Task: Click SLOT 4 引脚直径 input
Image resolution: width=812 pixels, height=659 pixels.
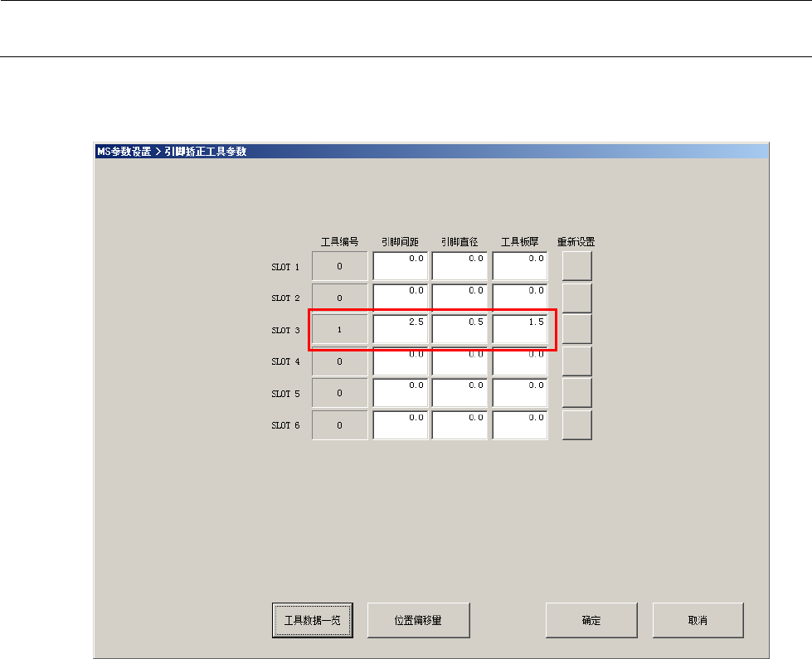Action: [x=459, y=361]
